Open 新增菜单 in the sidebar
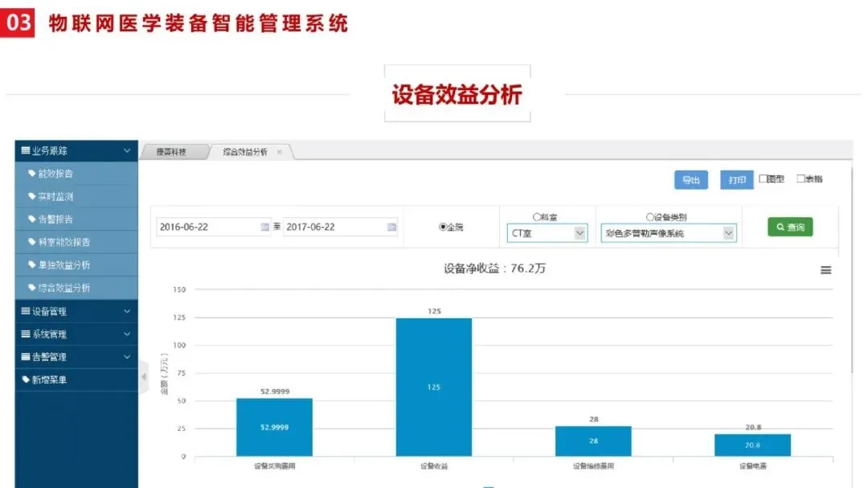Screen dimensions: 868x488 pyautogui.click(x=76, y=379)
